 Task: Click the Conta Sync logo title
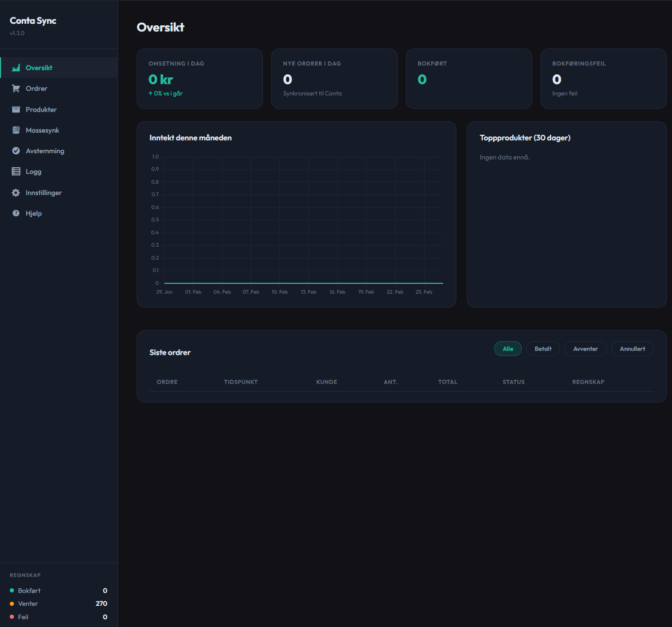(33, 21)
